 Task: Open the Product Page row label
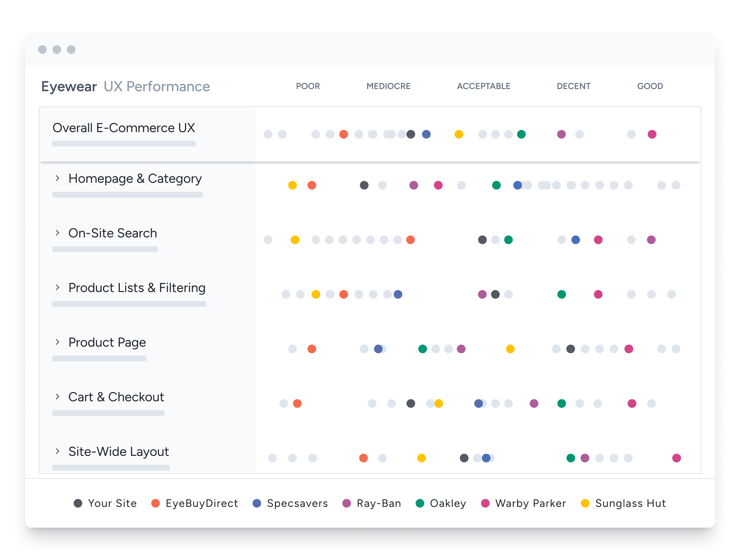pos(107,342)
